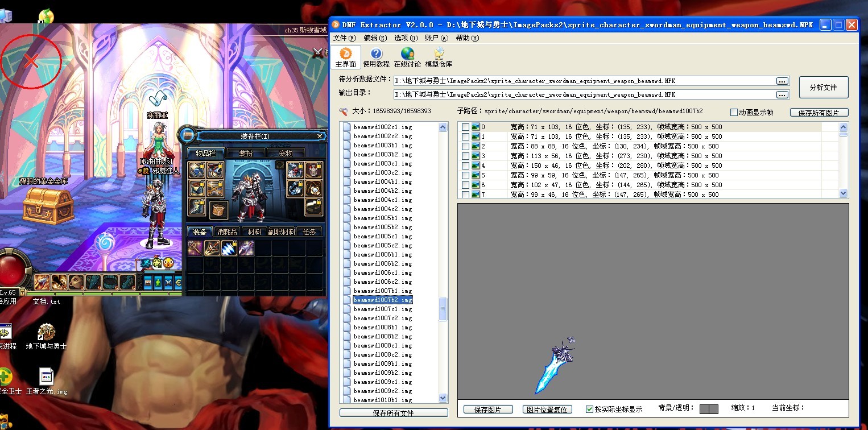Click the round emblem icon of 装备栏 panel
868x430 pixels.
pyautogui.click(x=187, y=135)
